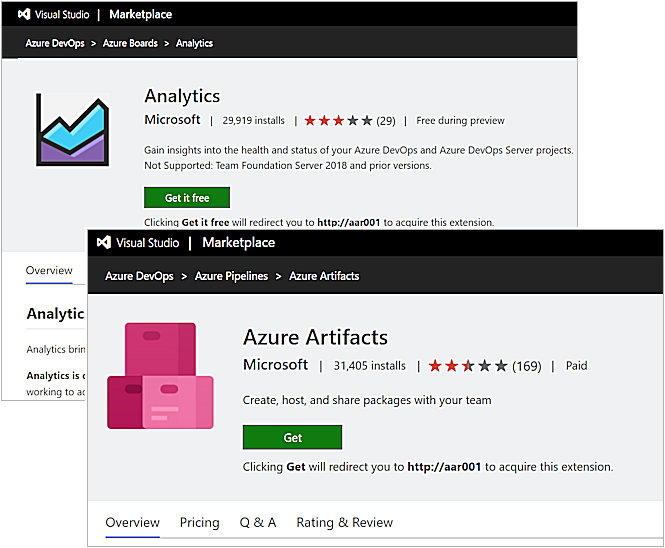Click 'Gain insights into the health' description line

359,150
